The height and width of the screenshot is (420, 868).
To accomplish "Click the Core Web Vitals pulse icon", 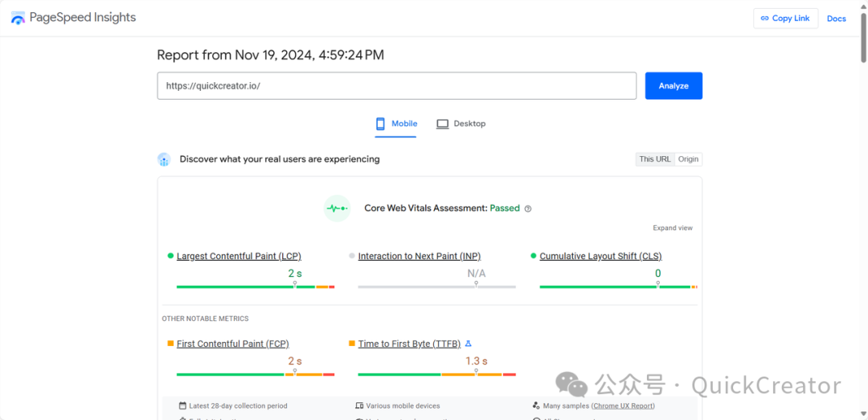I will coord(337,208).
